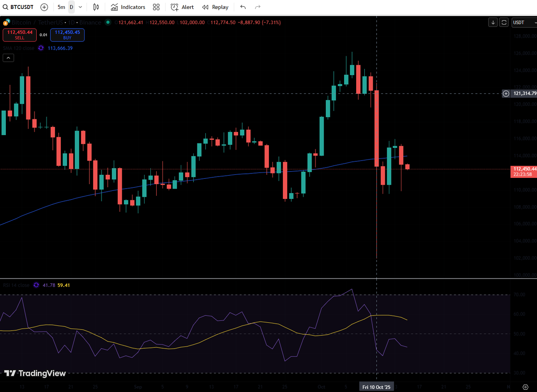Image resolution: width=537 pixels, height=392 pixels.
Task: Click the 128,000.00 price scale label
Action: (x=524, y=36)
